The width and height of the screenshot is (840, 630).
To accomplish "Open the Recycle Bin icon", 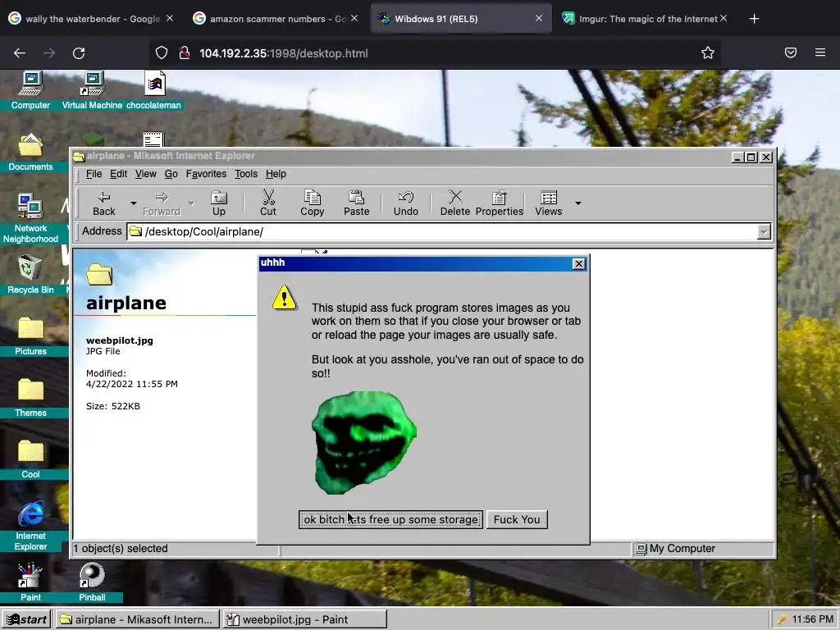I will coord(30,275).
